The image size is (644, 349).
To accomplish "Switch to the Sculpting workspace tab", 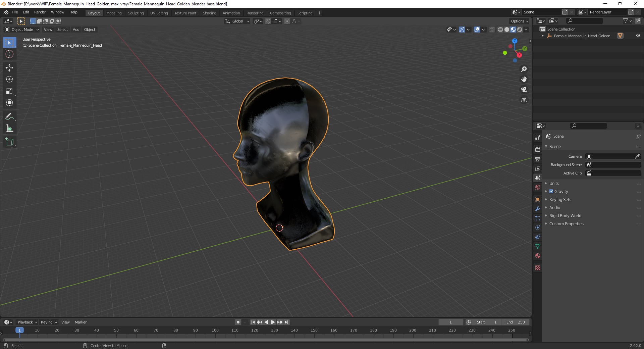I will click(136, 13).
